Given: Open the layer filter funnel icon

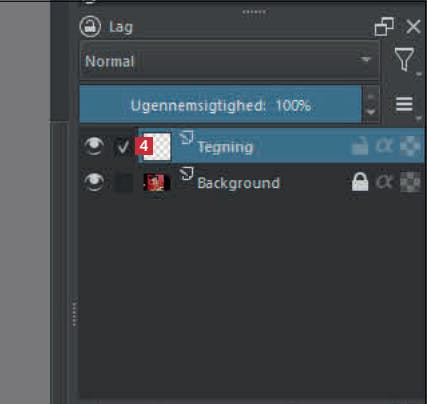Looking at the screenshot, I should 404,60.
